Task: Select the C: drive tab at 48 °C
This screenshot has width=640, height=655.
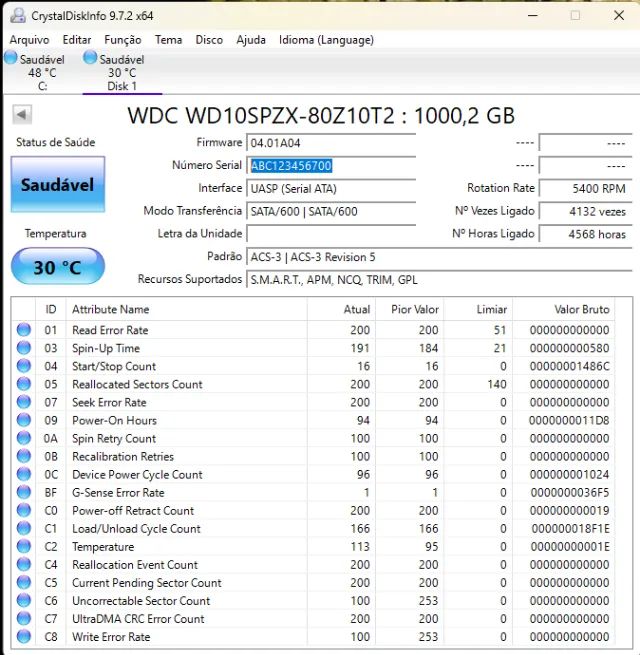Action: 36,72
